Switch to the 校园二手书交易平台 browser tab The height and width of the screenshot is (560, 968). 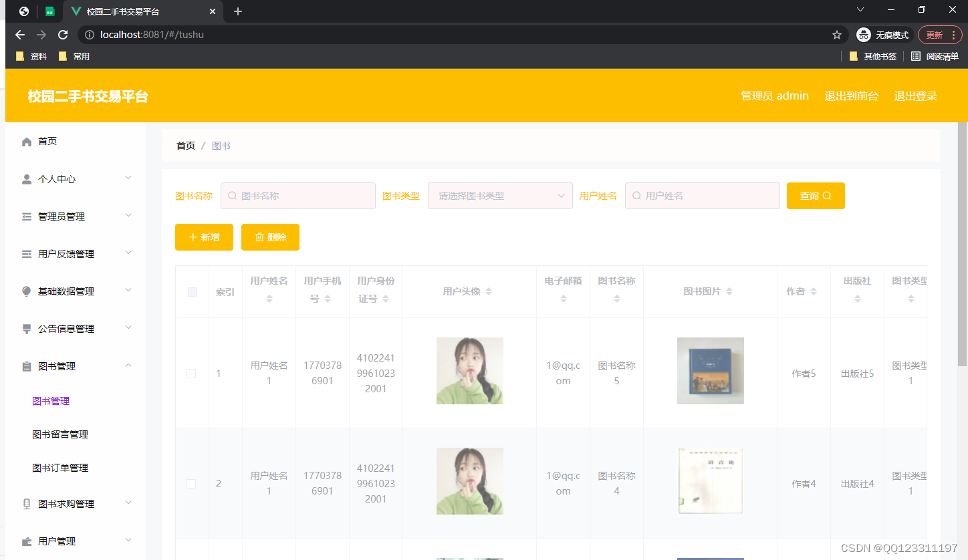coord(142,11)
